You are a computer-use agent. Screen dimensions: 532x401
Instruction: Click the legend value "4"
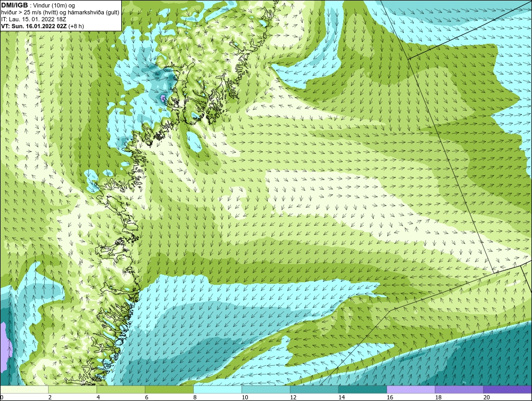point(98,397)
